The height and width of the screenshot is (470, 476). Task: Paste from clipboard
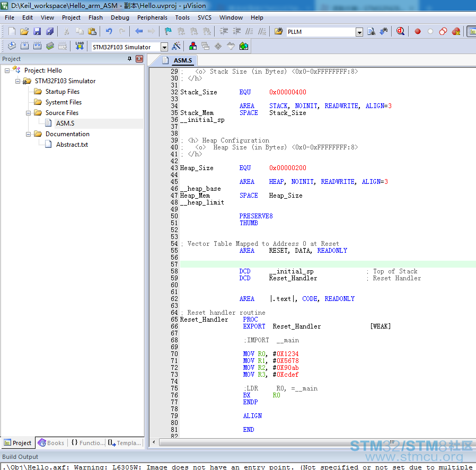pyautogui.click(x=92, y=32)
